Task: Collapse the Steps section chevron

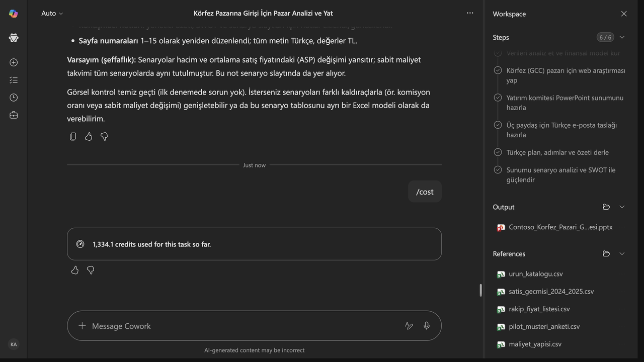Action: tap(622, 37)
